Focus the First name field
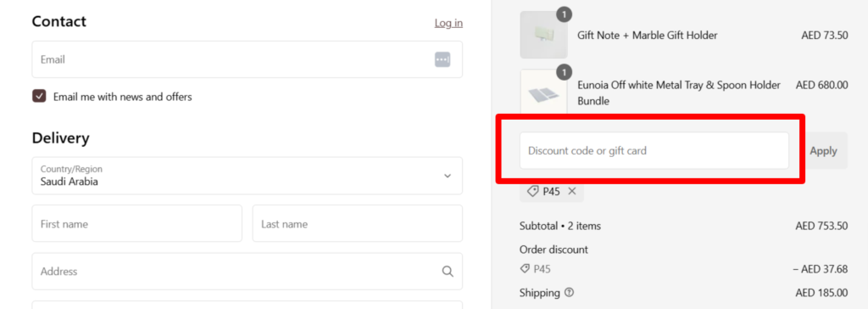868x309 pixels. click(x=136, y=223)
